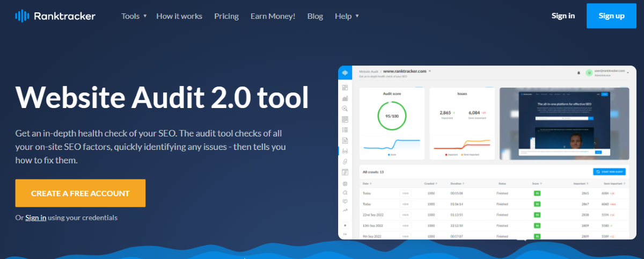Open the dashboard grid icon in sidebar
The height and width of the screenshot is (259, 644).
(345, 88)
